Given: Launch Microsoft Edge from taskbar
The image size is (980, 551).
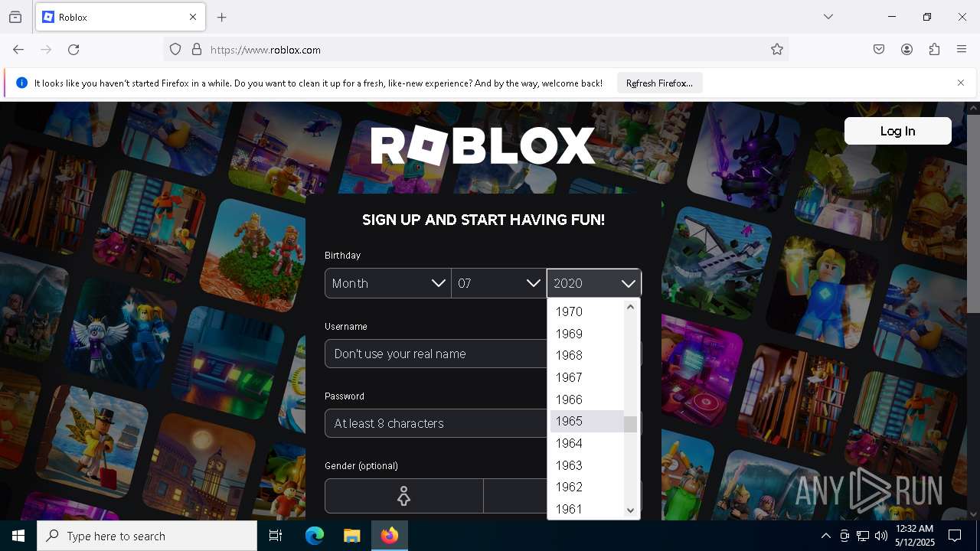Looking at the screenshot, I should tap(315, 536).
